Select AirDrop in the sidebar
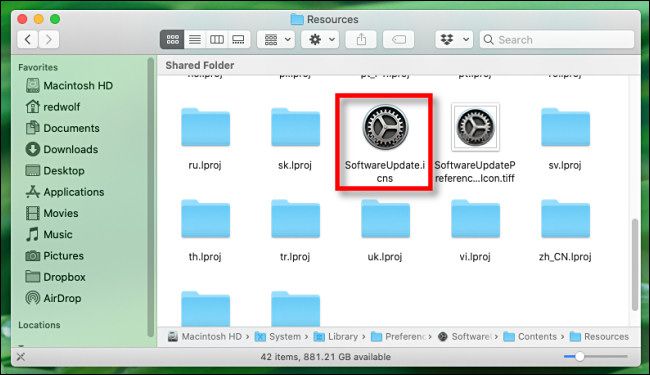Image resolution: width=650 pixels, height=375 pixels. (53, 298)
